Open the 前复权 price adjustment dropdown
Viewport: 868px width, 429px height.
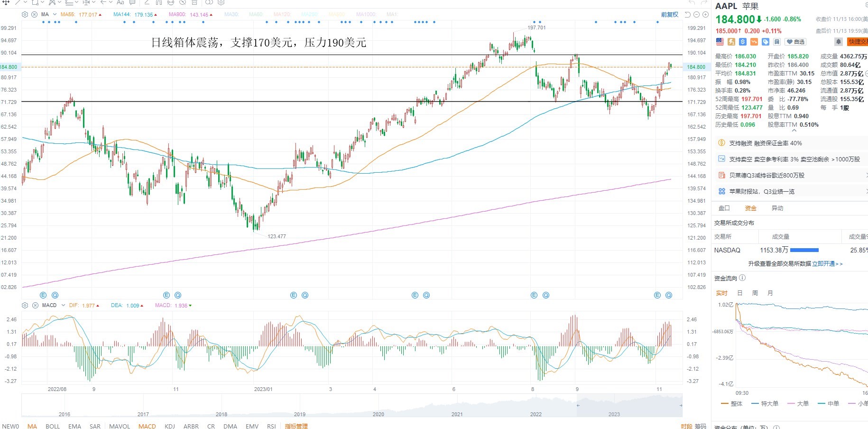tap(670, 15)
